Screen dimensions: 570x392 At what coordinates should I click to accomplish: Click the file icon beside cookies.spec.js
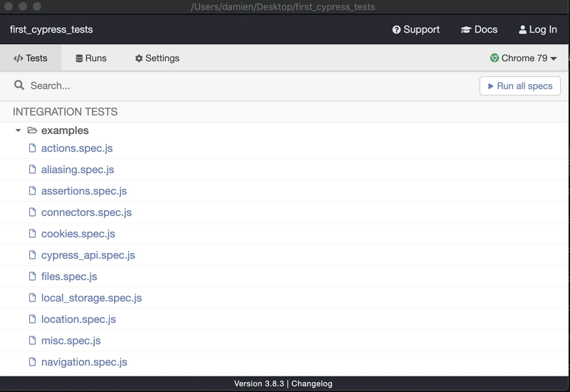(x=32, y=234)
